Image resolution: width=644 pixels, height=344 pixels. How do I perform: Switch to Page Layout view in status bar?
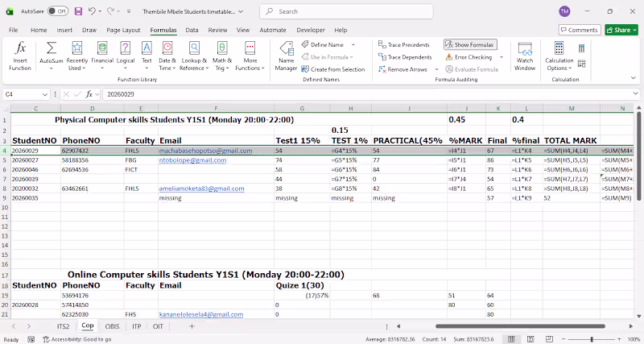(x=530, y=339)
